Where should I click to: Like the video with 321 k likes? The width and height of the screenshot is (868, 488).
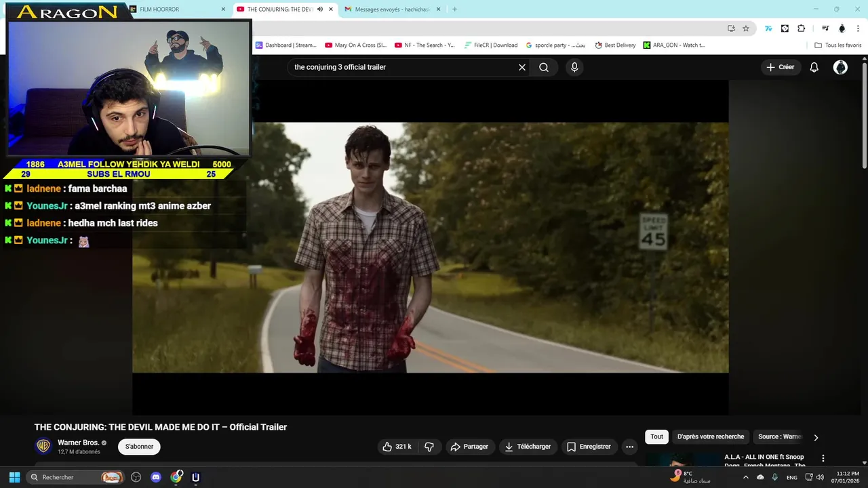click(398, 447)
